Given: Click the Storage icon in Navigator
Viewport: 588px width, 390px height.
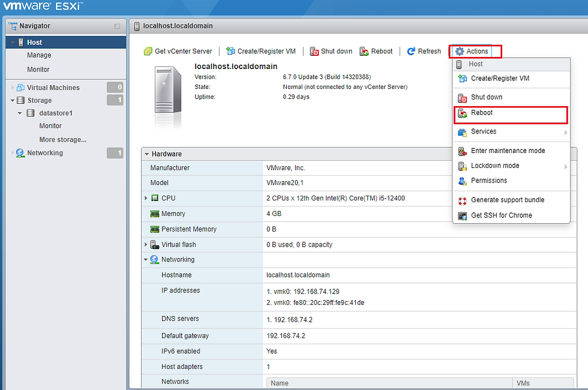Looking at the screenshot, I should [x=21, y=100].
